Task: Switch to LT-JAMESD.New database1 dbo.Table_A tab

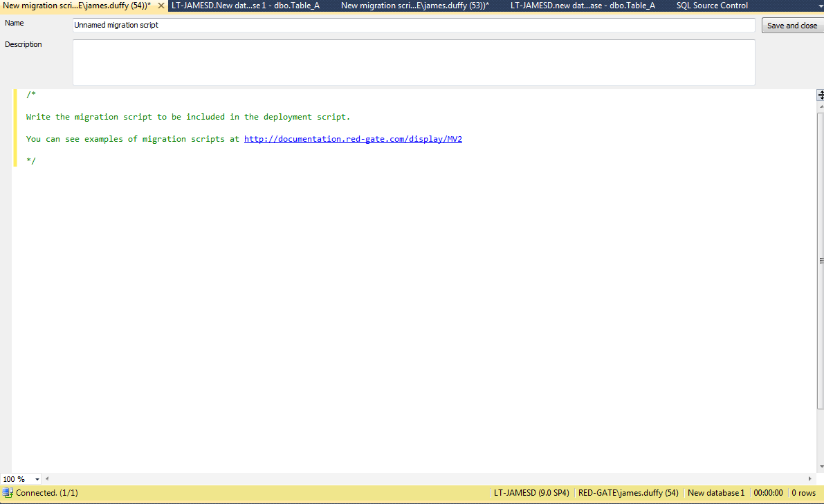Action: pos(245,6)
